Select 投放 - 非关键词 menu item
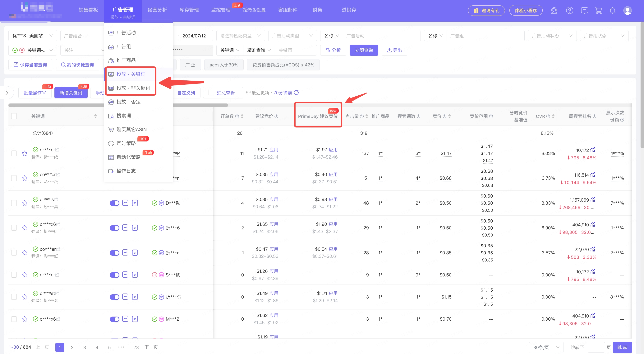The height and width of the screenshot is (354, 644). pyautogui.click(x=133, y=88)
